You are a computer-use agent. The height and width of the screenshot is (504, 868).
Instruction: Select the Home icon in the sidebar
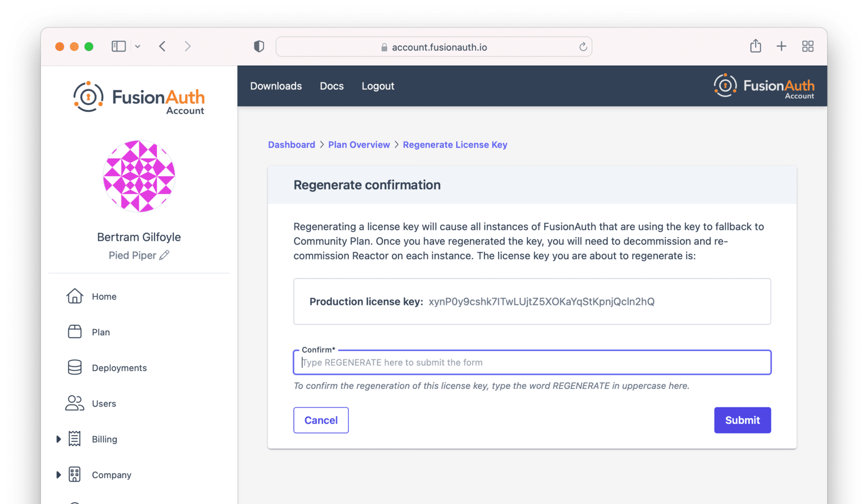click(74, 296)
